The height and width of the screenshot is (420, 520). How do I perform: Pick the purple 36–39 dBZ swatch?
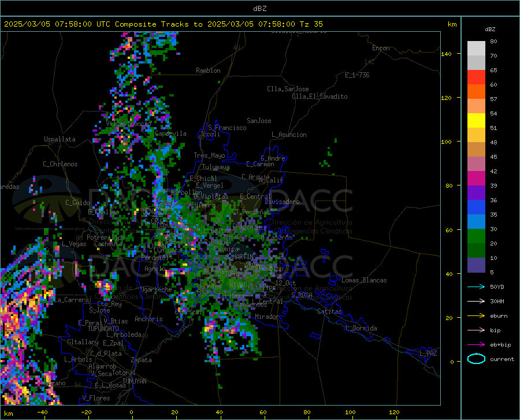tap(476, 193)
